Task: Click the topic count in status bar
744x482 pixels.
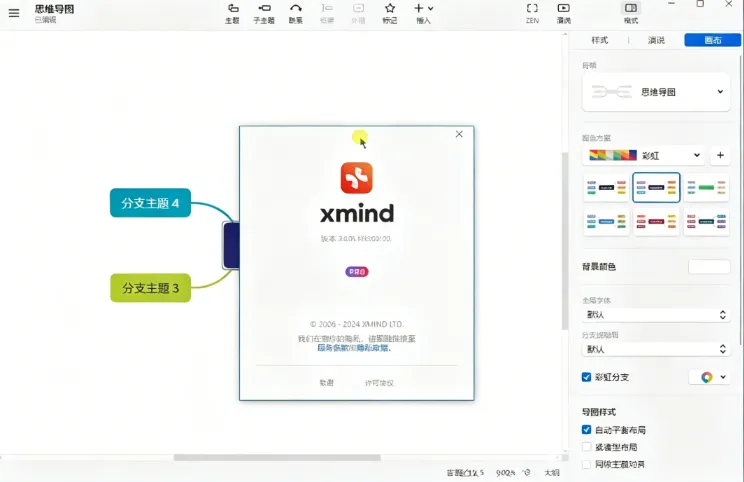Action: click(x=465, y=473)
